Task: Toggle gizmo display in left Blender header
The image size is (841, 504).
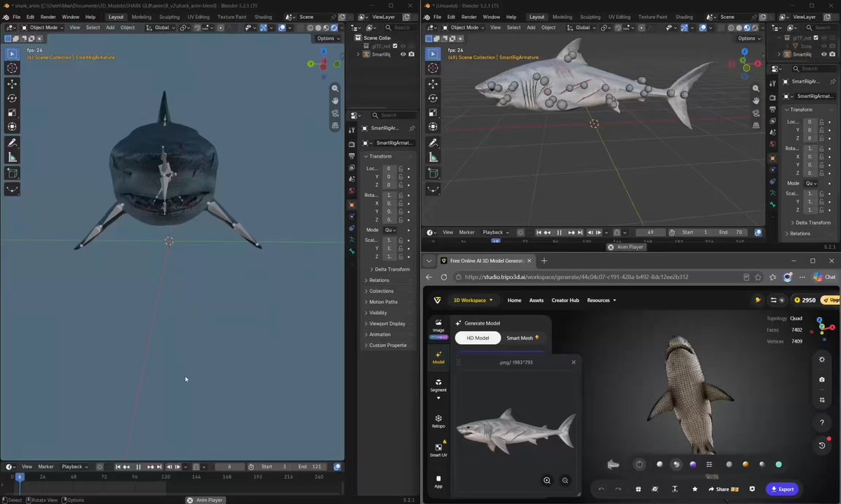Action: coord(263,27)
